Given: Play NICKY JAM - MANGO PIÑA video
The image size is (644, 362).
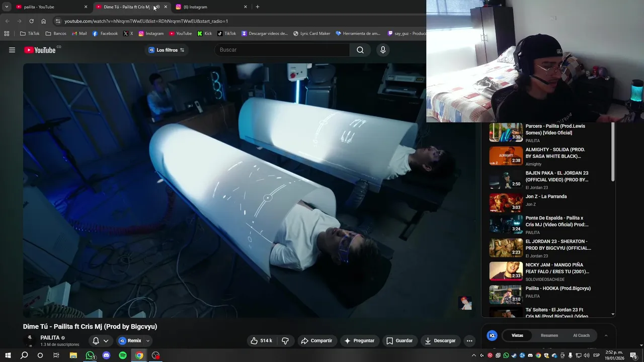Looking at the screenshot, I should point(541,271).
